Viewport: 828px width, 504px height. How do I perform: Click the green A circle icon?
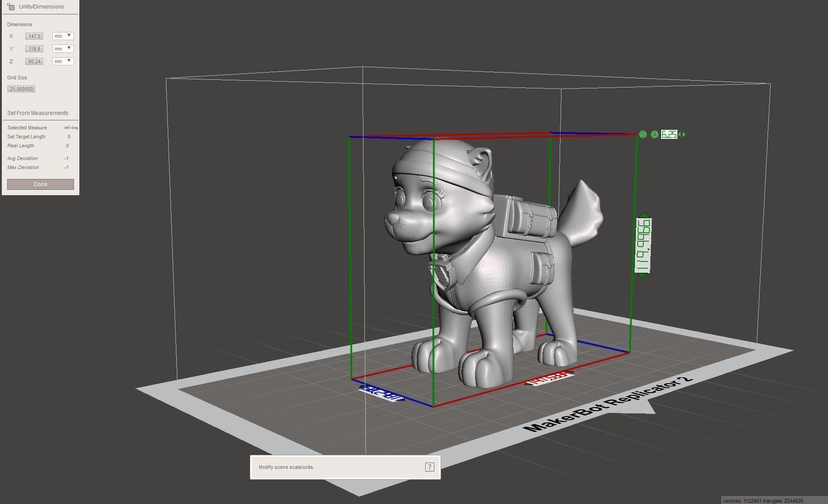click(654, 134)
